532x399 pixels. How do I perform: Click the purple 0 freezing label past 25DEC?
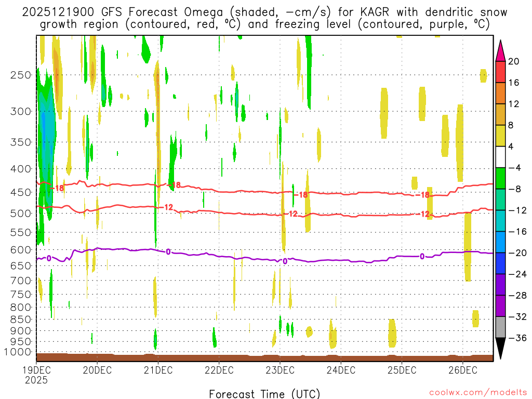pyautogui.click(x=422, y=257)
